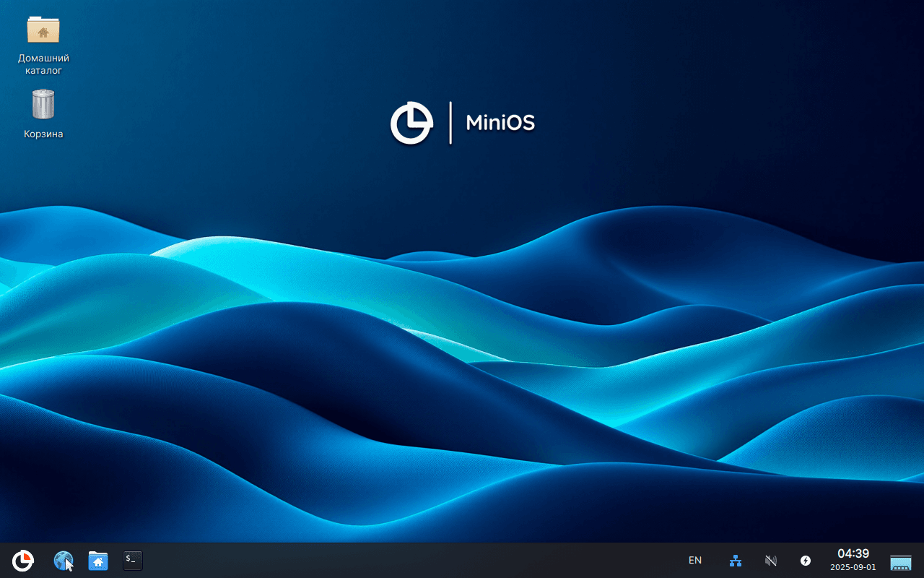Viewport: 924px width, 578px height.
Task: Select the trash can desktop icon
Action: pyautogui.click(x=43, y=105)
